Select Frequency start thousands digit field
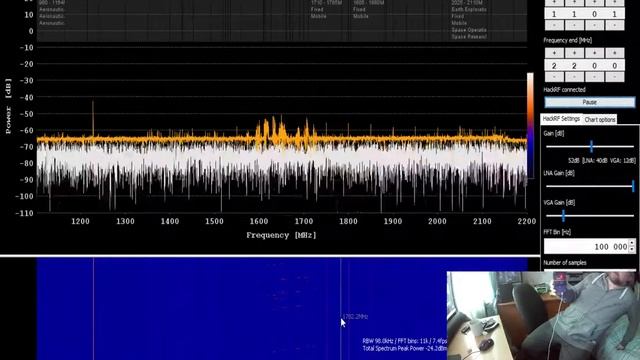The image size is (640, 360). tap(554, 14)
